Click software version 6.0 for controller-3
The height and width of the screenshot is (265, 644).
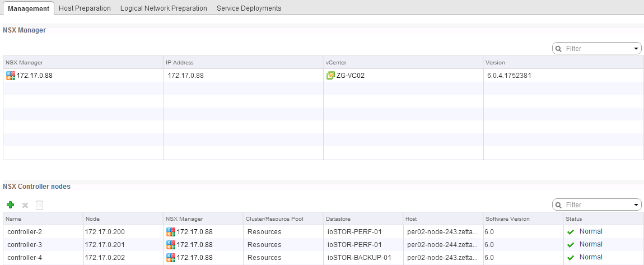pos(489,245)
